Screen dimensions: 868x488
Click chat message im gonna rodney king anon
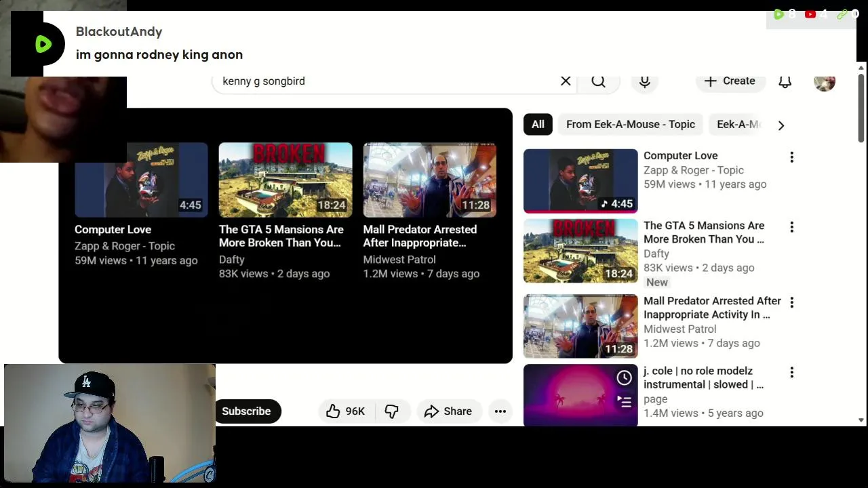tap(159, 55)
